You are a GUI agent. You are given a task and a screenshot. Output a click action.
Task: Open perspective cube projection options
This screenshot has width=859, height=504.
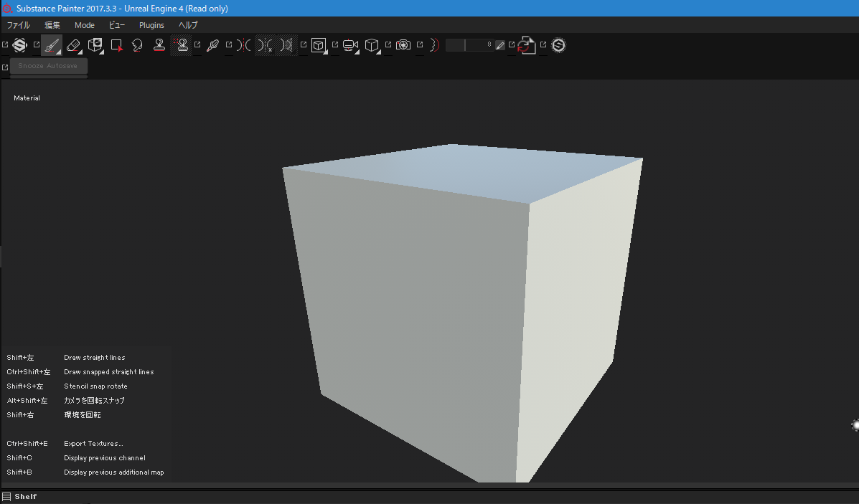click(372, 45)
